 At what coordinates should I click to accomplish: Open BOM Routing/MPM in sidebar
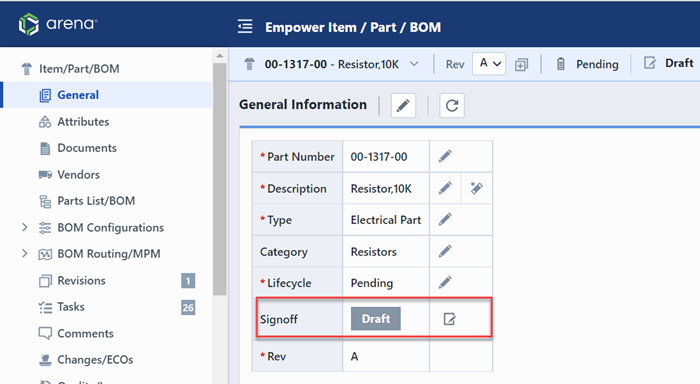[108, 254]
